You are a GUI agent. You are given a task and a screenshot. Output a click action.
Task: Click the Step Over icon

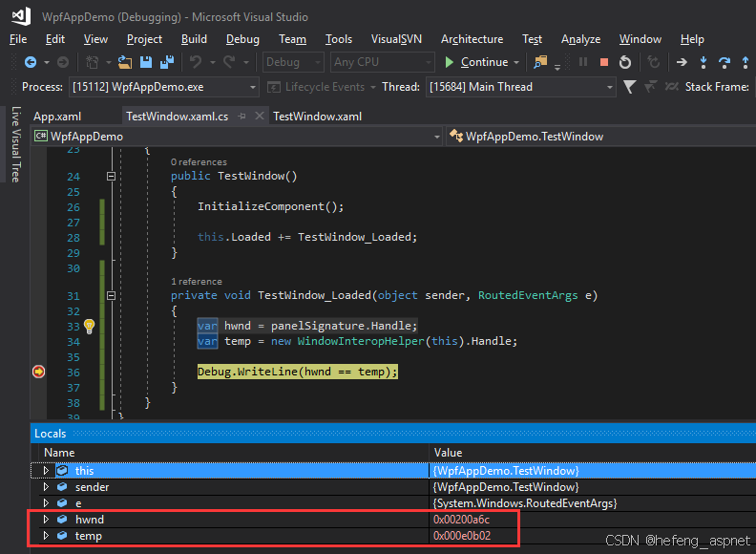724,62
